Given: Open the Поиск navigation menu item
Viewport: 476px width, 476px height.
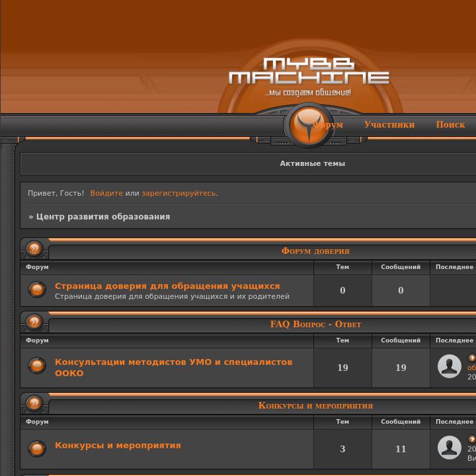Looking at the screenshot, I should tap(450, 124).
